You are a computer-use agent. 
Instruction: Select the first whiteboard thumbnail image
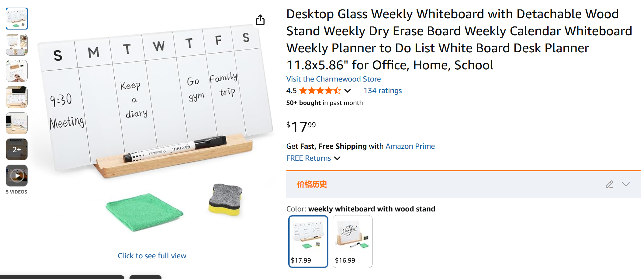click(17, 19)
